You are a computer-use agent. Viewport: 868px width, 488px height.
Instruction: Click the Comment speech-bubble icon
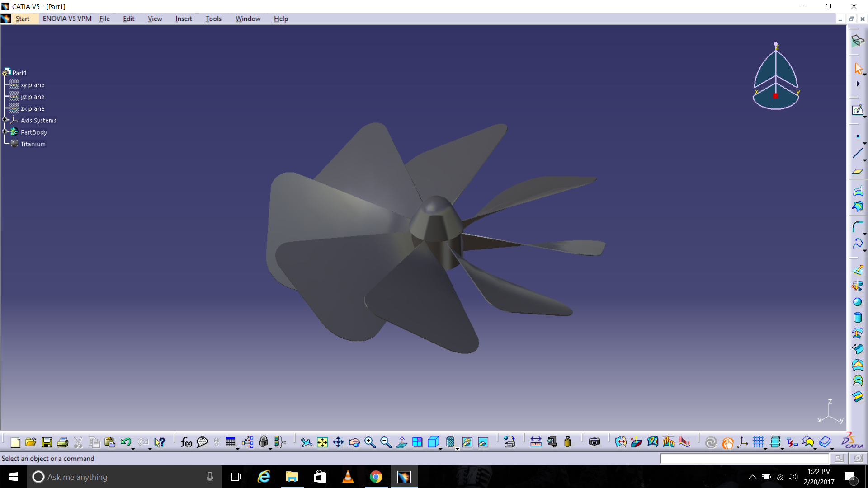(x=202, y=442)
